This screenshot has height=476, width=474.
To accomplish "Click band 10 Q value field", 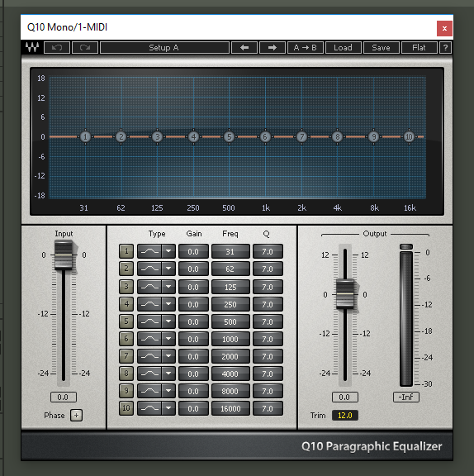I will (268, 408).
